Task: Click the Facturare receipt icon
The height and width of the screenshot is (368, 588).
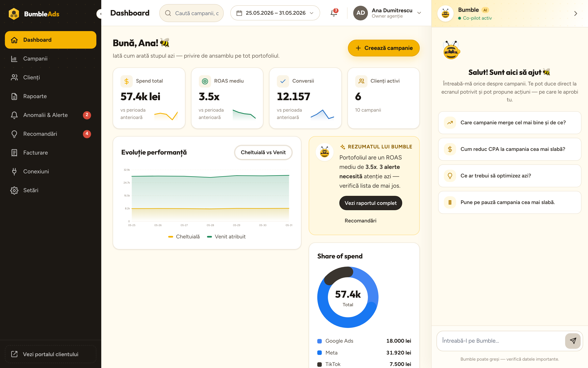Action: point(14,153)
